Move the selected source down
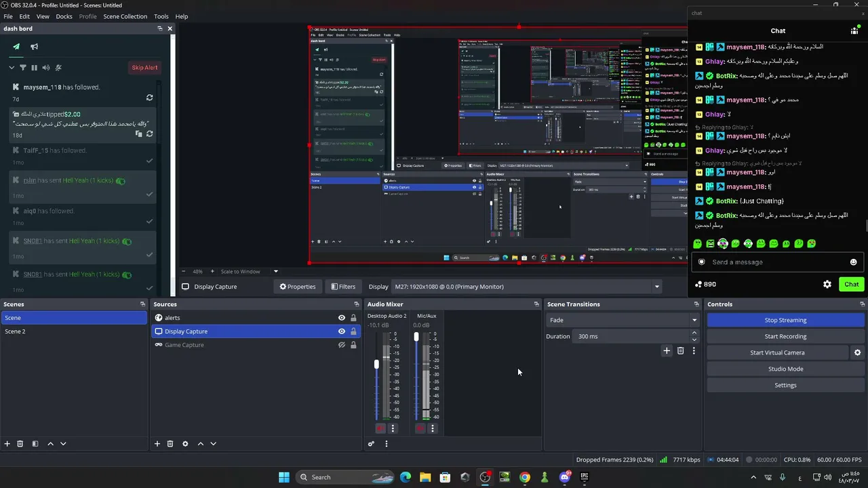This screenshot has height=488, width=868. coord(213,444)
